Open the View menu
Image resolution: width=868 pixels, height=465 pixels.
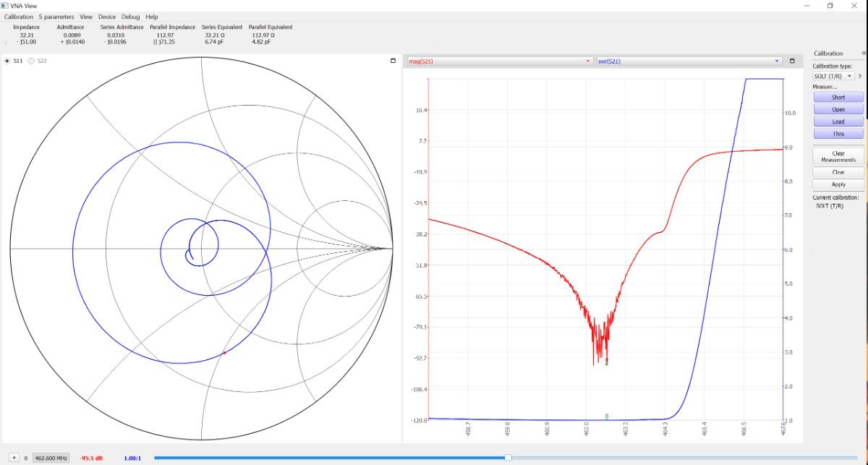[86, 17]
